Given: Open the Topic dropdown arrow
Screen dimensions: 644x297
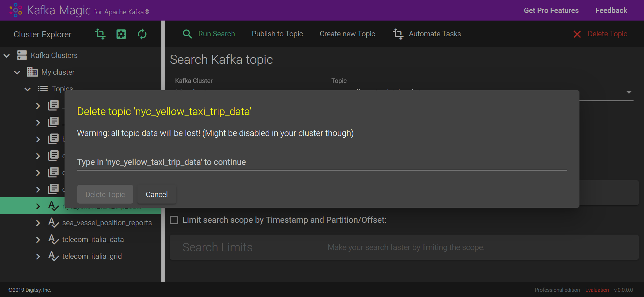Looking at the screenshot, I should [629, 92].
